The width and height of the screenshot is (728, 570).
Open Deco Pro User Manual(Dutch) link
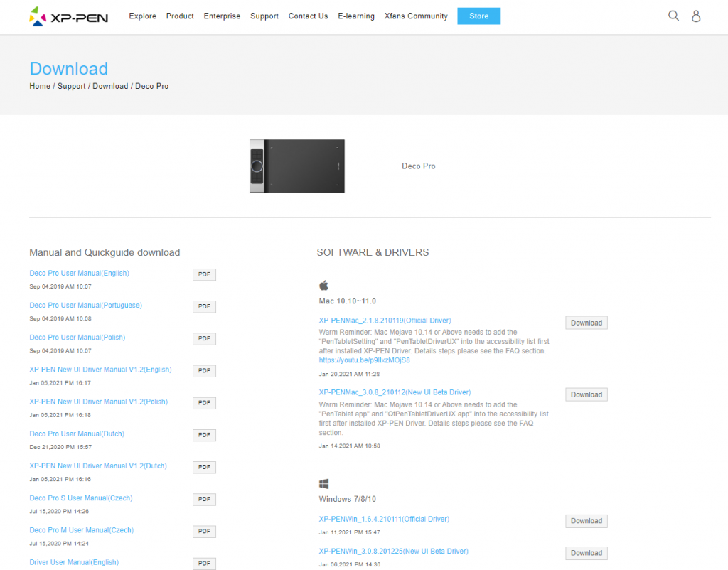tap(77, 434)
